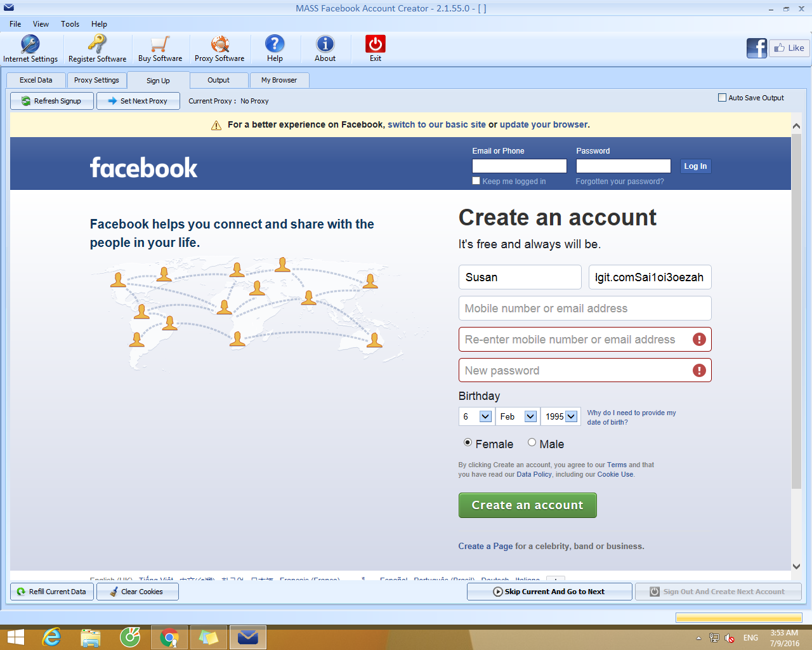The image size is (812, 650).
Task: Click the Refill Current Data button
Action: tap(52, 592)
